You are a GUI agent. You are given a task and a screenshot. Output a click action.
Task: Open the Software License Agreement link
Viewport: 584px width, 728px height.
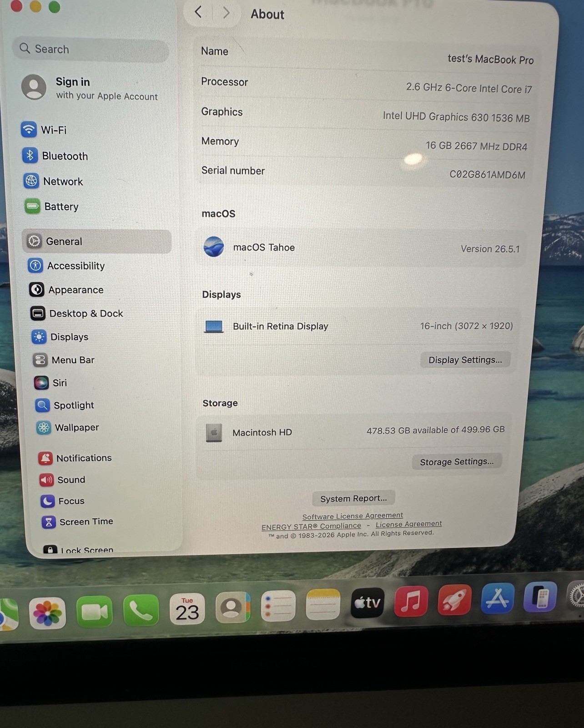coord(352,516)
